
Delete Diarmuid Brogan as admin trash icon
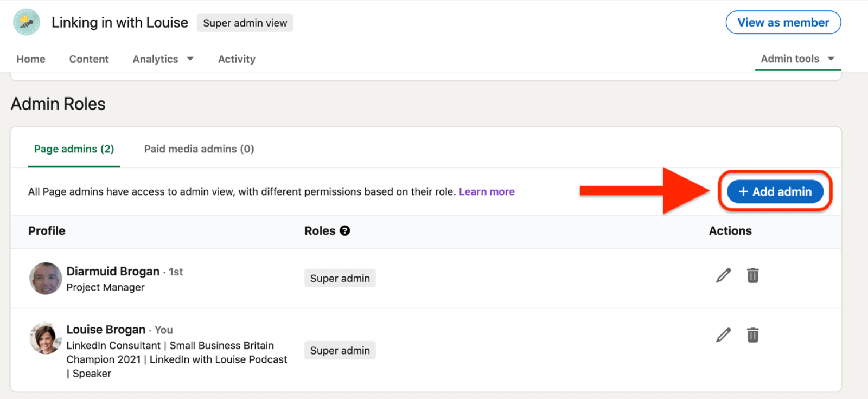point(752,276)
